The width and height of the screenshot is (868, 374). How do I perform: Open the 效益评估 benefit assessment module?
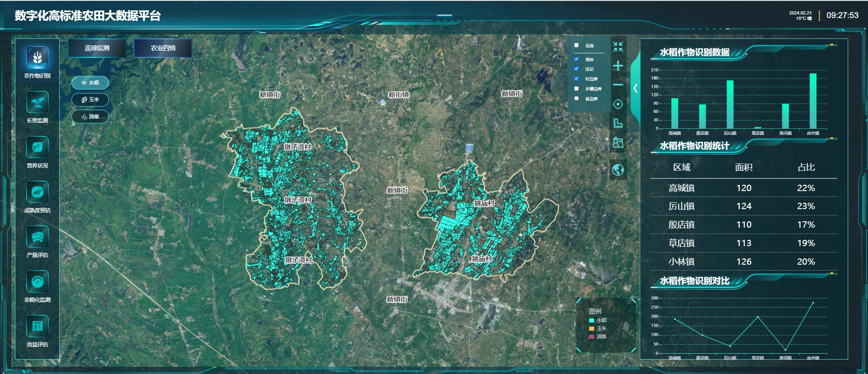pos(38,331)
